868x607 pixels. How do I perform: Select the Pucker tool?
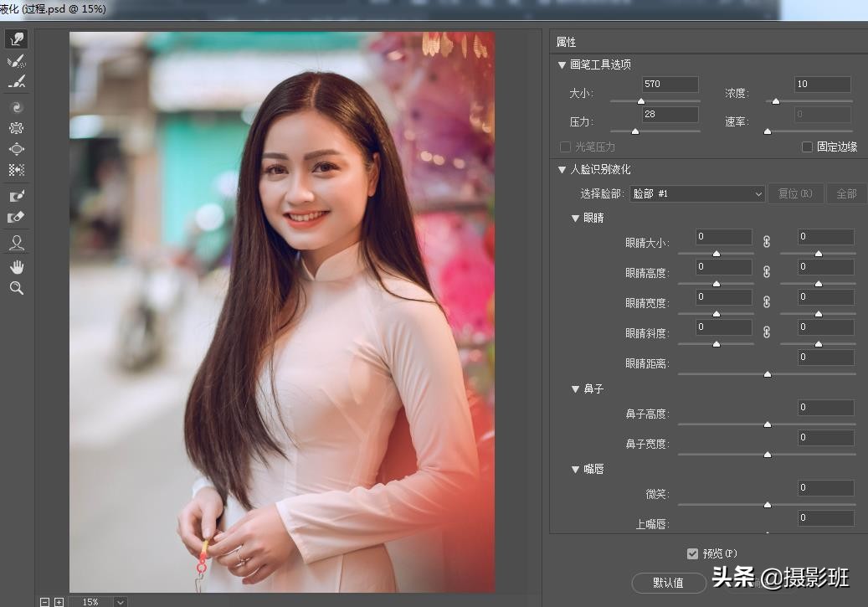[17, 128]
